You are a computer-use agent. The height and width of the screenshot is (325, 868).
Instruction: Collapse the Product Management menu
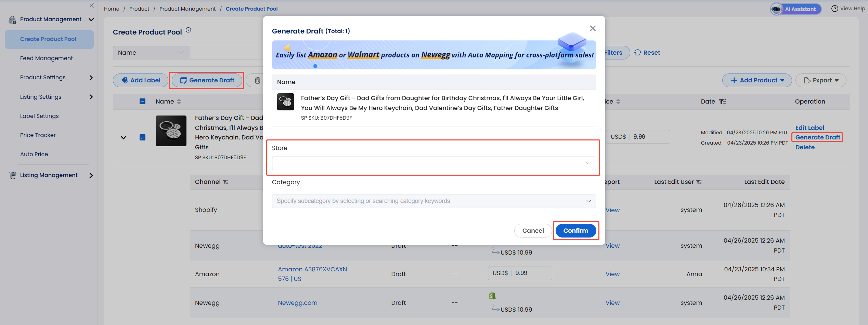(x=91, y=19)
